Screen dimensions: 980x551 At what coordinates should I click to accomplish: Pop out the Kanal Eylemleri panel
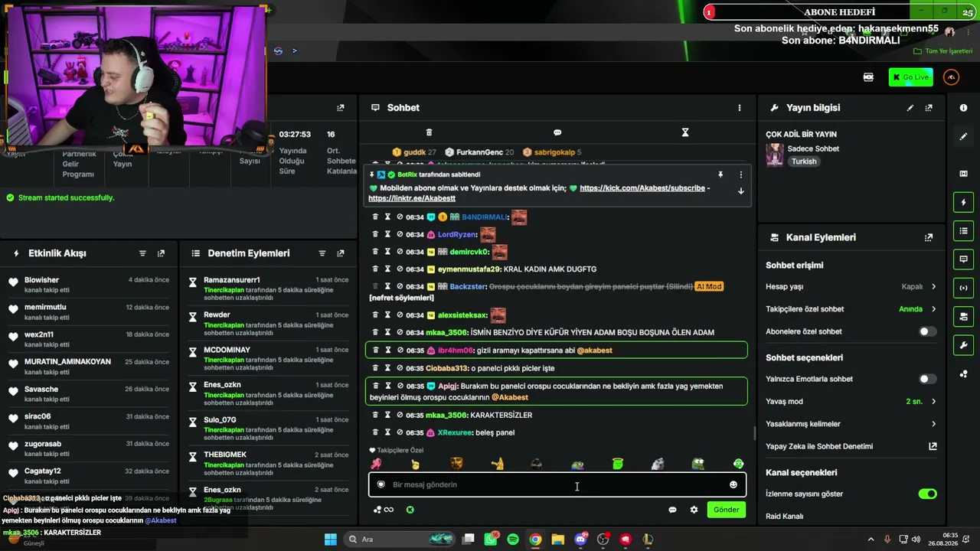click(929, 237)
